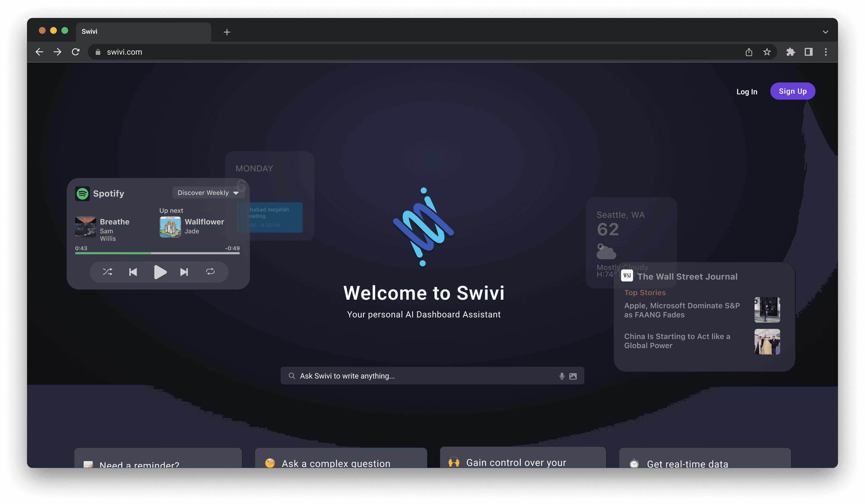This screenshot has height=504, width=865.
Task: Go back to the previous page
Action: [39, 52]
